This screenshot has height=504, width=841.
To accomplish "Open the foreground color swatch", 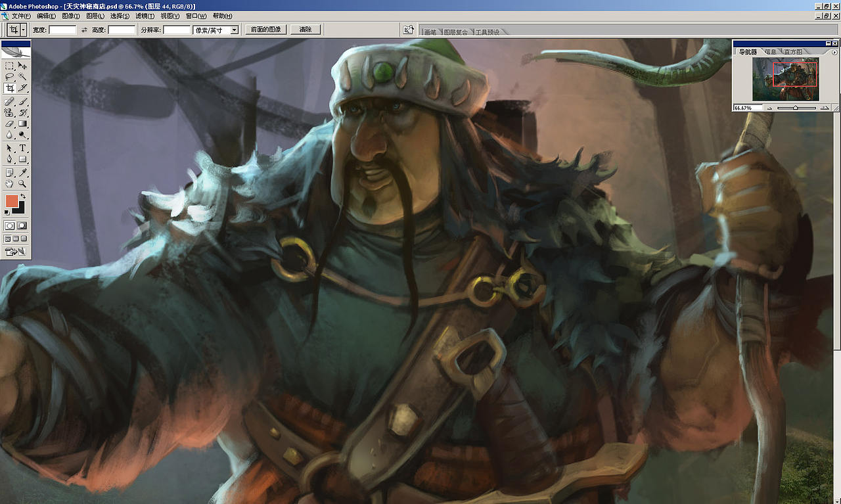I will (x=12, y=201).
